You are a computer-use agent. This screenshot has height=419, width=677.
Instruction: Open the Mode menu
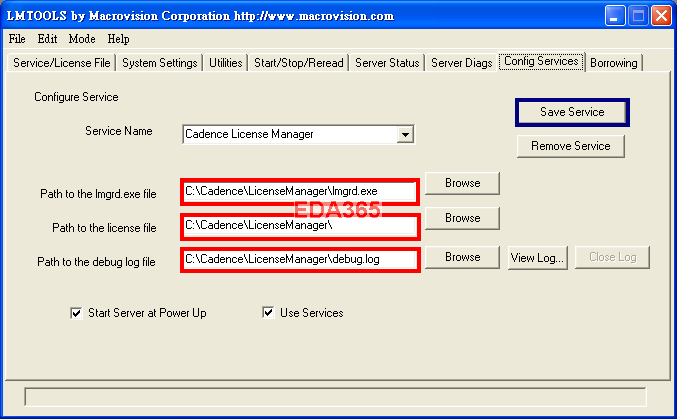tap(82, 39)
